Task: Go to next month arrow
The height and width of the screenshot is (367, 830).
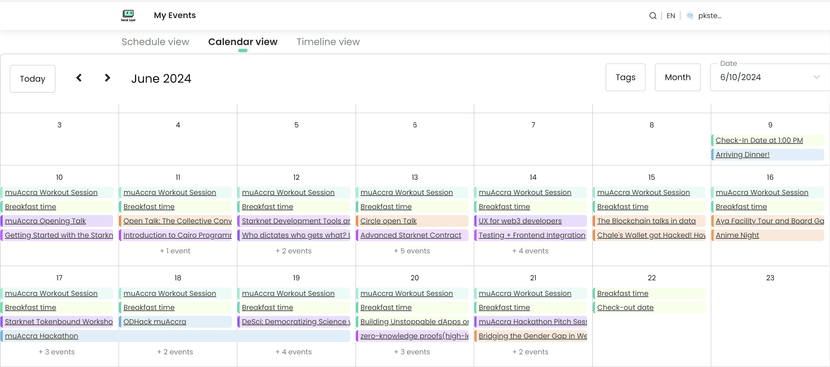Action: click(107, 78)
